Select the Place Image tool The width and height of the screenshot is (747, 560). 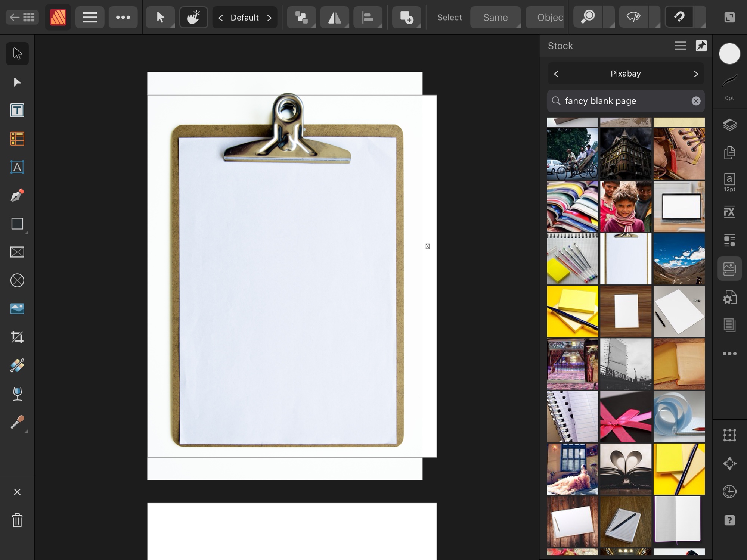coord(17,309)
